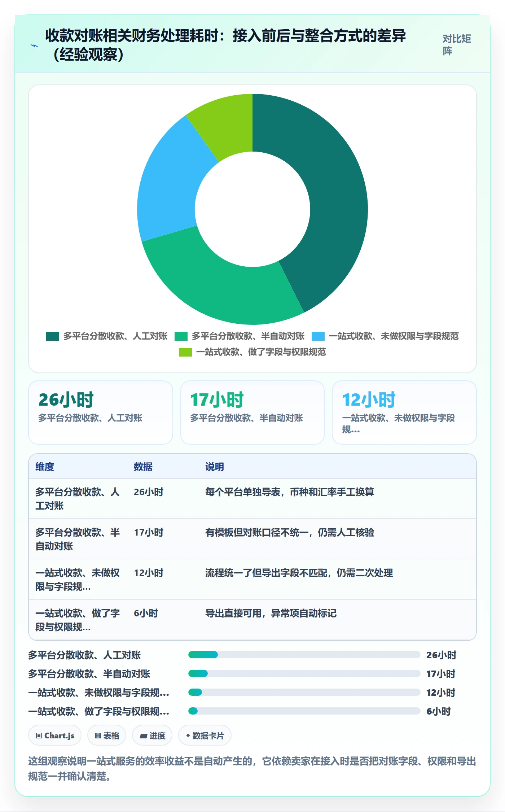505x812 pixels.
Task: Select the text 流程统一了但导出字段不匹配，仍需二次处理
Action: coord(299,573)
